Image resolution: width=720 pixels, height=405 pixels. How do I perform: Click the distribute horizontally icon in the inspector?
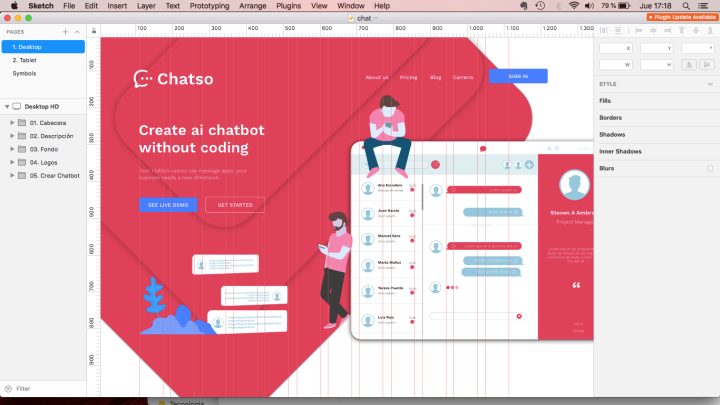coord(604,30)
